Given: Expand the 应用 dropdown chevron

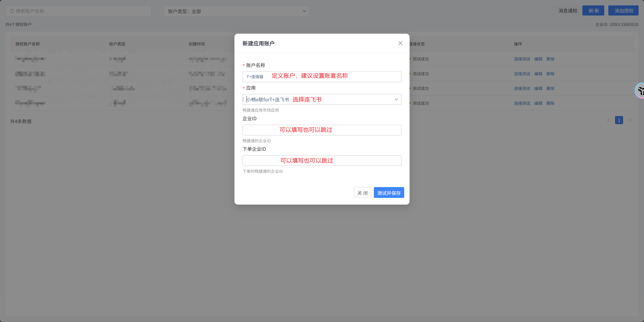Looking at the screenshot, I should (x=396, y=100).
